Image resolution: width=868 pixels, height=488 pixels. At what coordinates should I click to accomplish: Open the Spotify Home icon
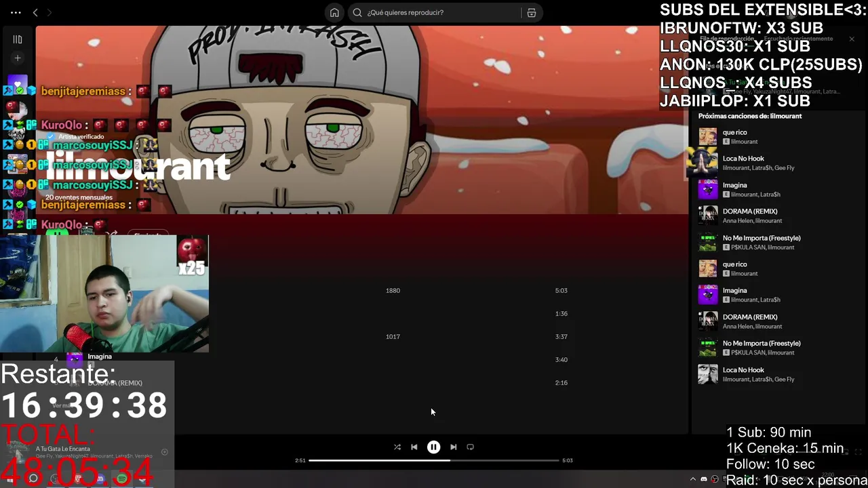(x=334, y=12)
